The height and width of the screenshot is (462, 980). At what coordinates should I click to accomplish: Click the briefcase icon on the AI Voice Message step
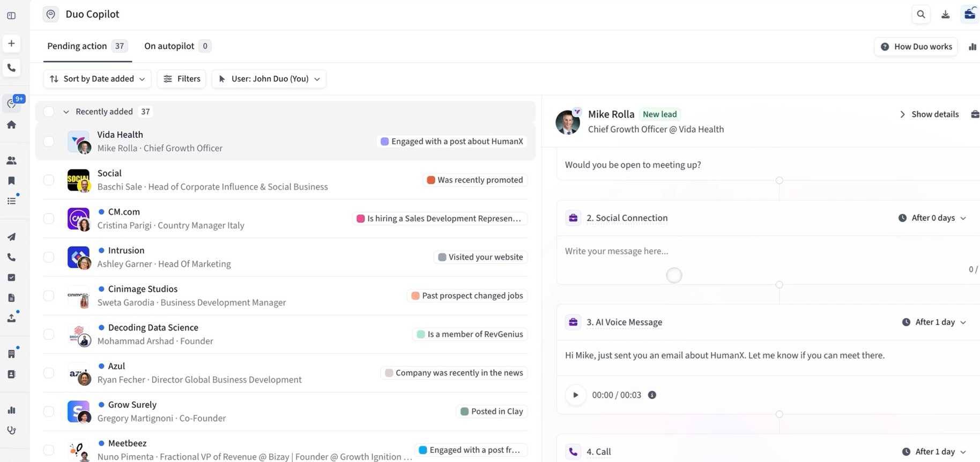pyautogui.click(x=573, y=322)
